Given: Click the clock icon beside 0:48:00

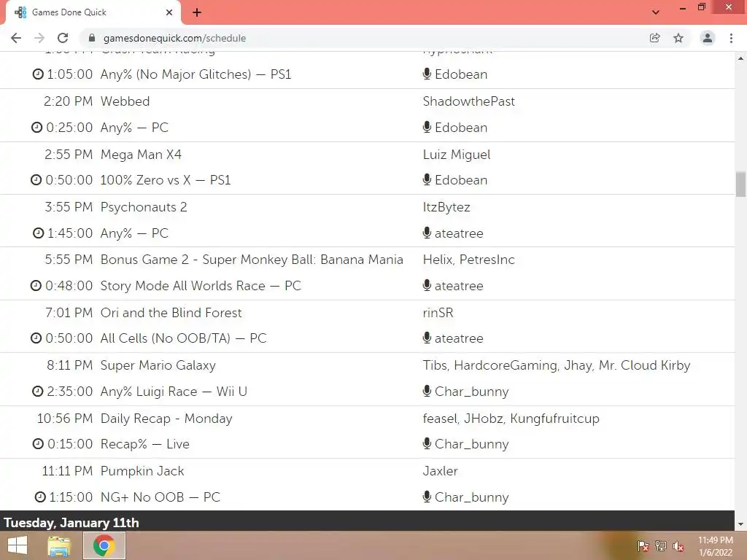Looking at the screenshot, I should [x=36, y=286].
